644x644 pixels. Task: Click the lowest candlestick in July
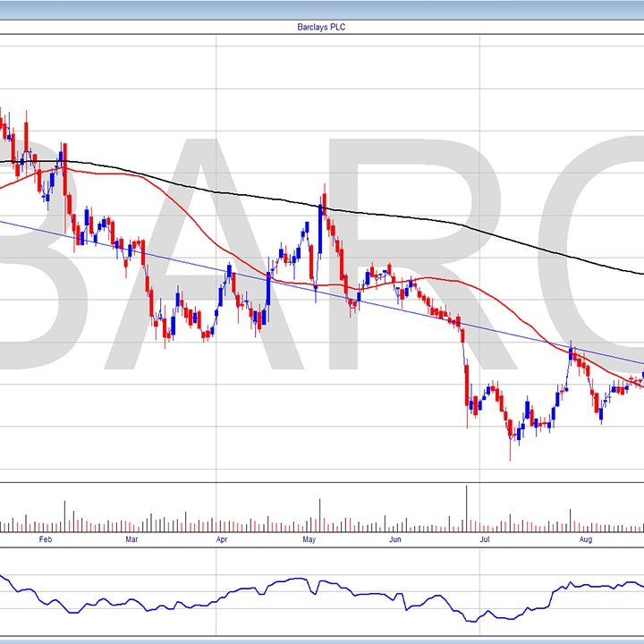(x=511, y=429)
